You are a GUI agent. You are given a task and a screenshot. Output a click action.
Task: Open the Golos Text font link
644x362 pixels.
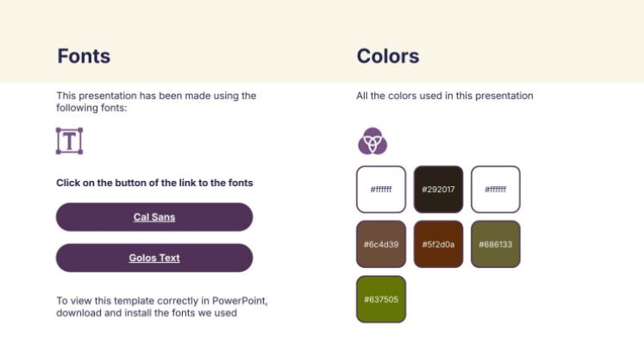pos(154,258)
